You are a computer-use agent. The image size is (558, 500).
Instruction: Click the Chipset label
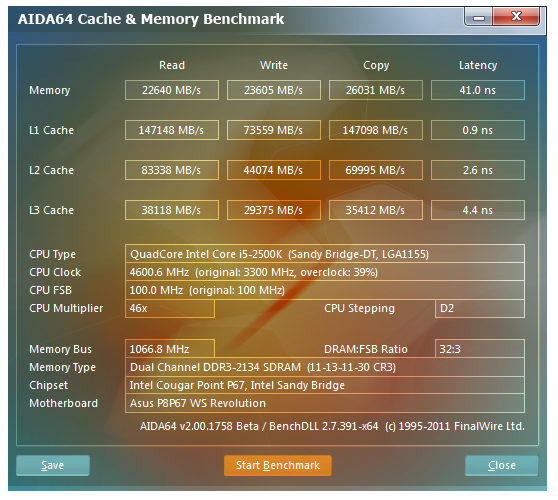[x=48, y=385]
